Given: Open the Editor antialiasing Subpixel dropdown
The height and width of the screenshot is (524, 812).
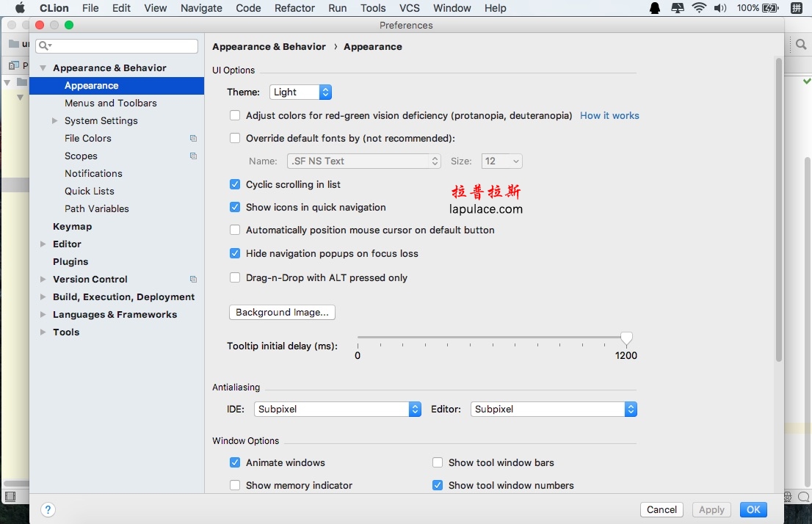Looking at the screenshot, I should (554, 409).
